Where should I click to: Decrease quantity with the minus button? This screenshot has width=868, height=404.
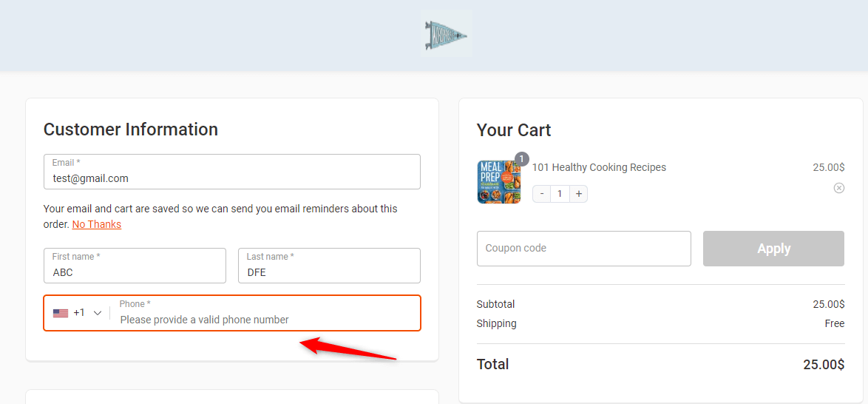[x=542, y=194]
